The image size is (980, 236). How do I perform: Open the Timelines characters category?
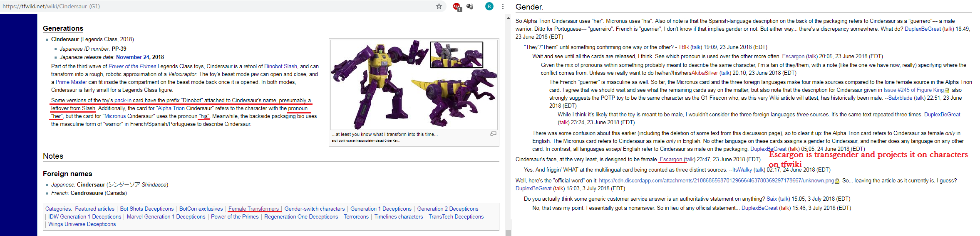point(398,216)
